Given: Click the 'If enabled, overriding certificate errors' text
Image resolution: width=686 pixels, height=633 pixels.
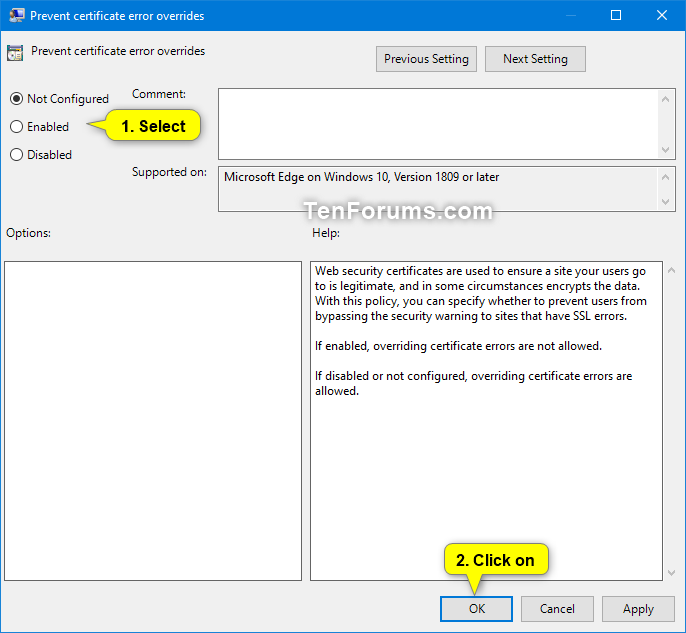Looking at the screenshot, I should tap(458, 346).
